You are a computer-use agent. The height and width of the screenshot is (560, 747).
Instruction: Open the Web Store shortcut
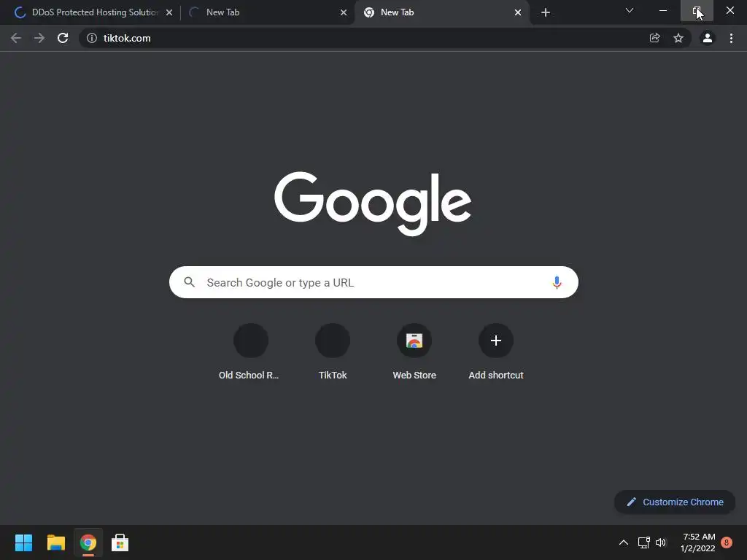(414, 351)
